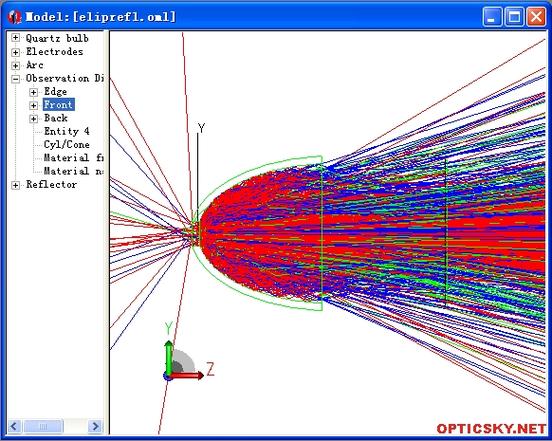The image size is (552, 441).
Task: Select the Front tree item
Action: 58,105
